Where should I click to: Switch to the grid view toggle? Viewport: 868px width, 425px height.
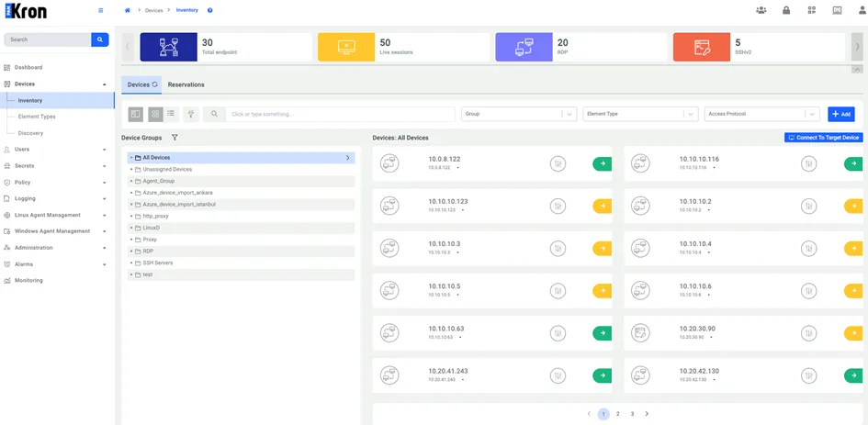[x=155, y=114]
